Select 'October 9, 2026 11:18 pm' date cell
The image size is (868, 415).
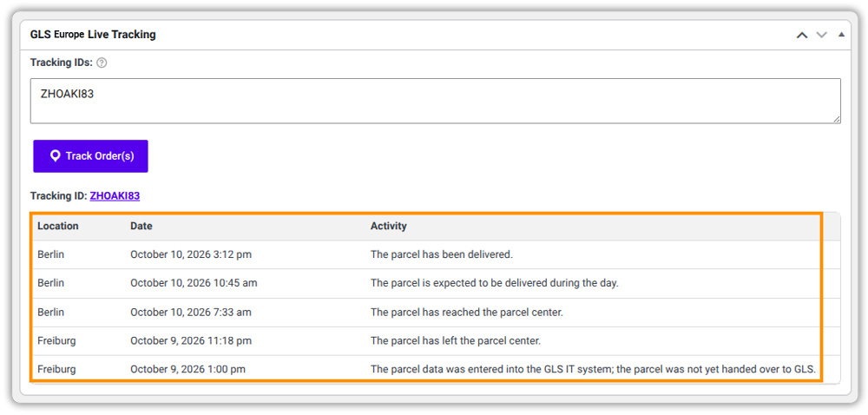[190, 341]
